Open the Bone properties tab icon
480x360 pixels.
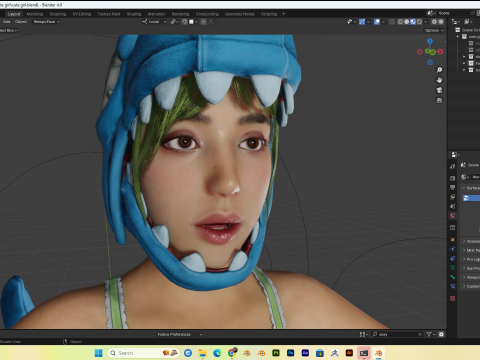click(452, 277)
